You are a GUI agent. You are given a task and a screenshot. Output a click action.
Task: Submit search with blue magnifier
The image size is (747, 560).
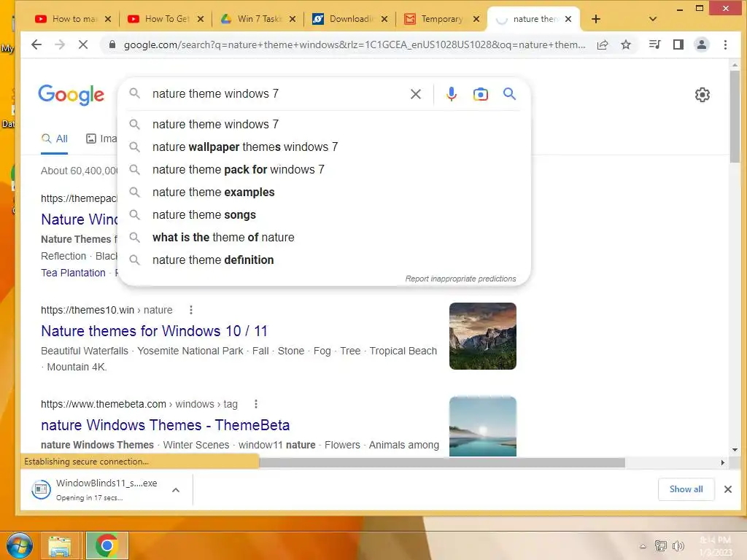click(x=509, y=94)
